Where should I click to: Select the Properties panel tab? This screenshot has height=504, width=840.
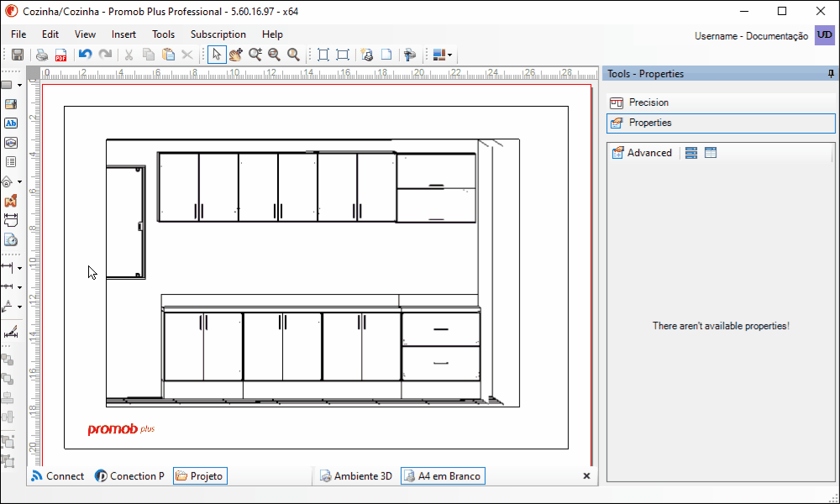721,123
